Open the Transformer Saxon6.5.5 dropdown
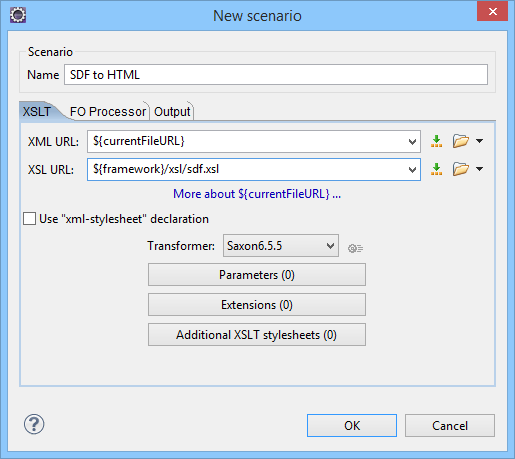Screen dimensions: 515x459 coord(281,246)
